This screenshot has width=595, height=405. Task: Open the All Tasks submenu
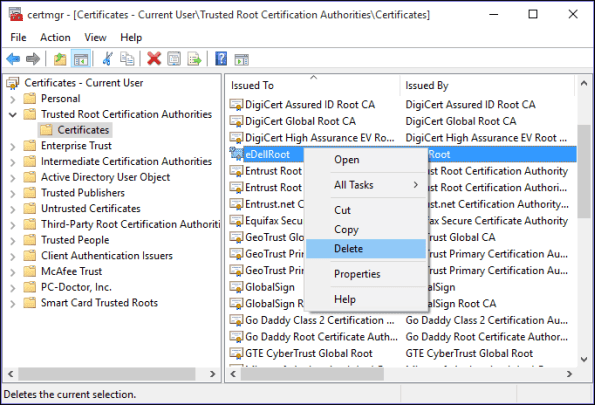pyautogui.click(x=366, y=185)
